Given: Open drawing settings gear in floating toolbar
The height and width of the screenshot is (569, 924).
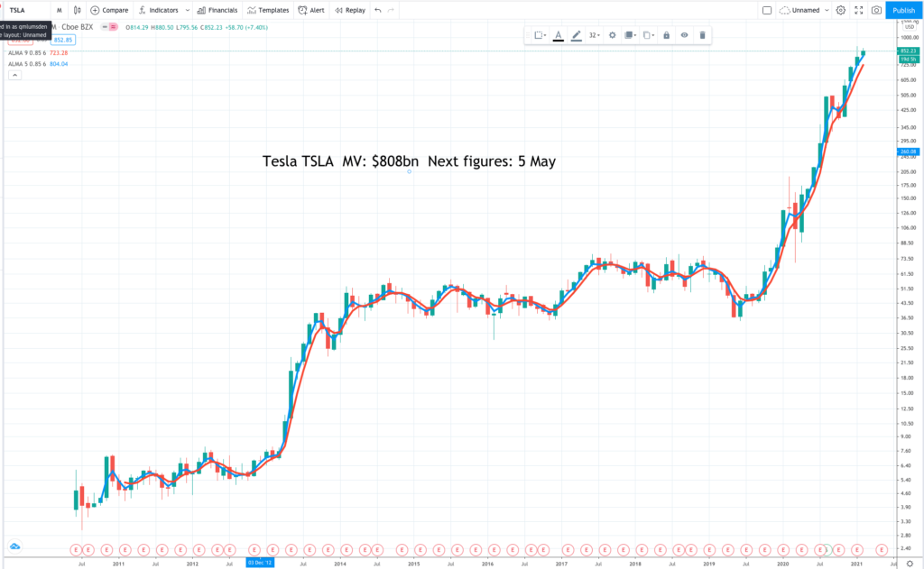Looking at the screenshot, I should pyautogui.click(x=613, y=35).
